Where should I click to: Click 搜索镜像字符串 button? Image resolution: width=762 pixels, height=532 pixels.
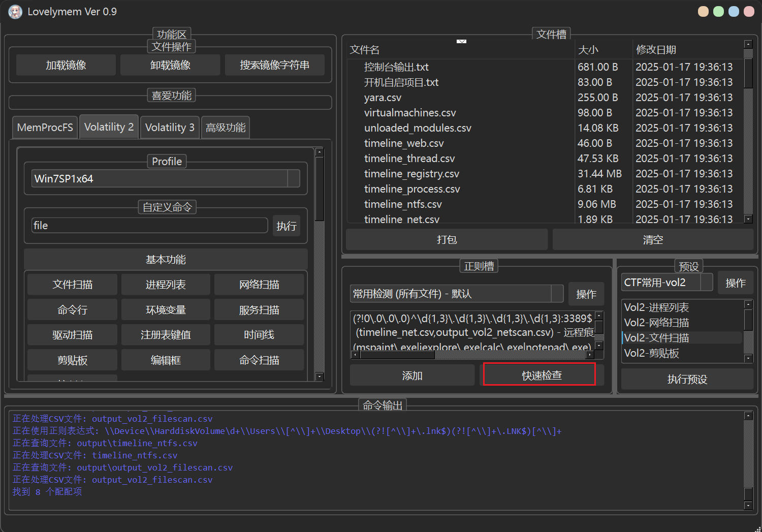point(275,65)
